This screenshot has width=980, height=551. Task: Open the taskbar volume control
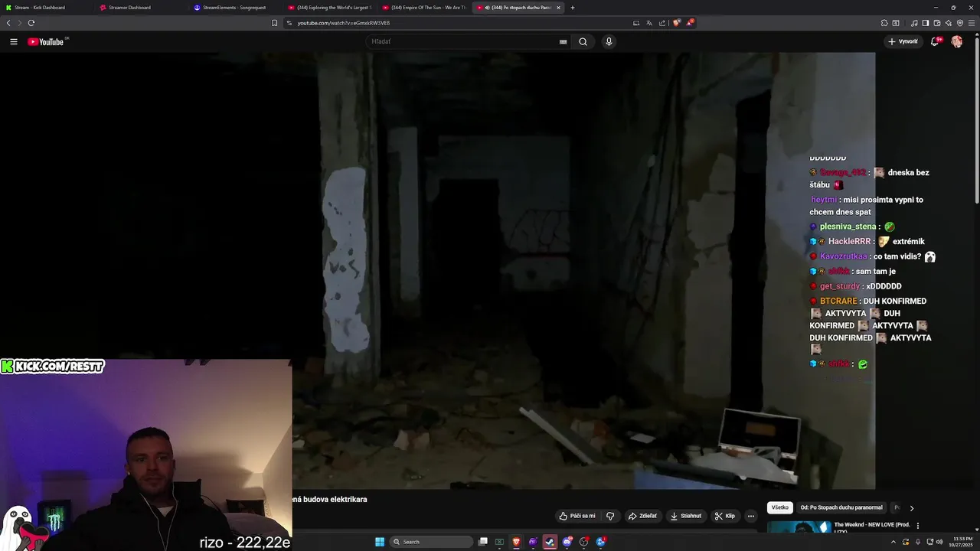(939, 542)
